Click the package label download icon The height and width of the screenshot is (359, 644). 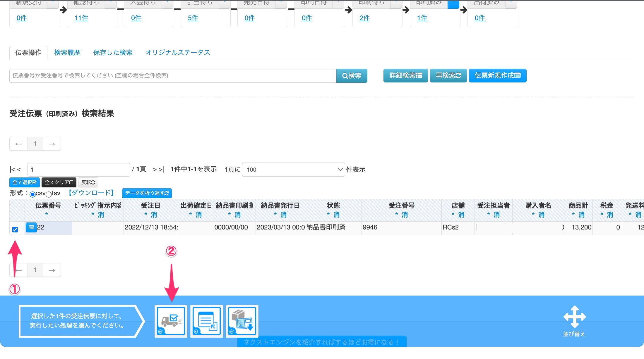click(242, 321)
